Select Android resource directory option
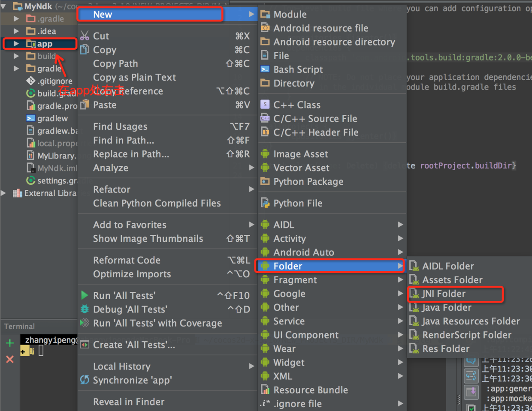Viewport: 532px width, 411px height. point(334,42)
